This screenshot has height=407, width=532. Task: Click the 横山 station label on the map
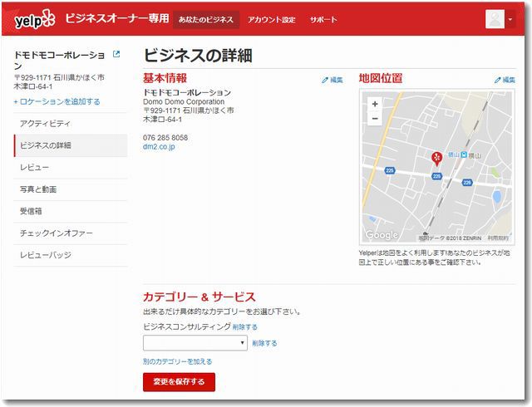click(x=475, y=156)
